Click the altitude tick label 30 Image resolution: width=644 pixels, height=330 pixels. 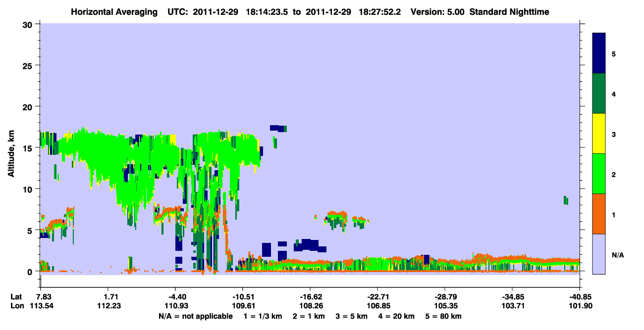pyautogui.click(x=29, y=24)
